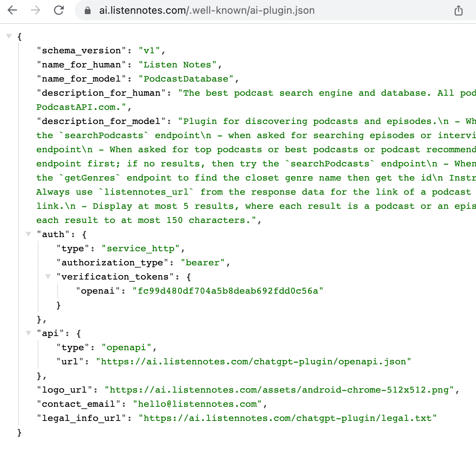Click the "legal_info_url" key
The width and height of the screenshot is (476, 451).
82,418
